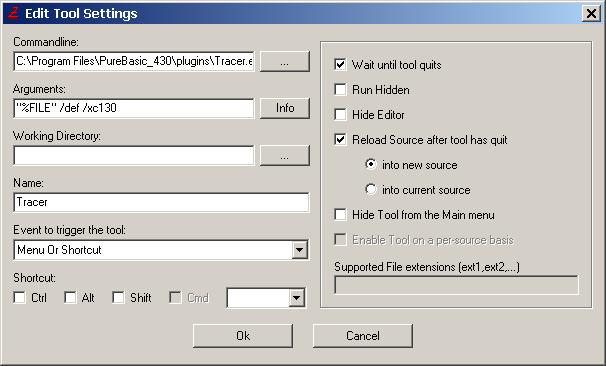Image resolution: width=606 pixels, height=366 pixels.
Task: Confirm settings with the Ok button
Action: point(243,336)
